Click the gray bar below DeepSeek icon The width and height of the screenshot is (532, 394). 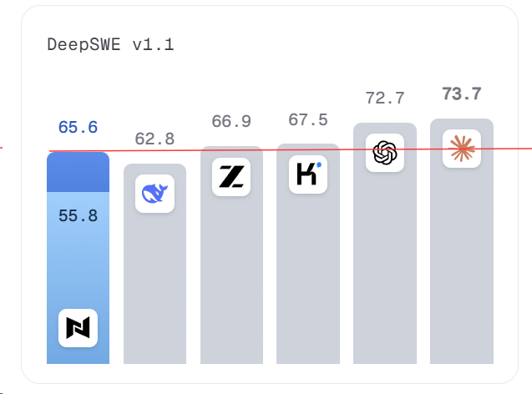point(155,288)
